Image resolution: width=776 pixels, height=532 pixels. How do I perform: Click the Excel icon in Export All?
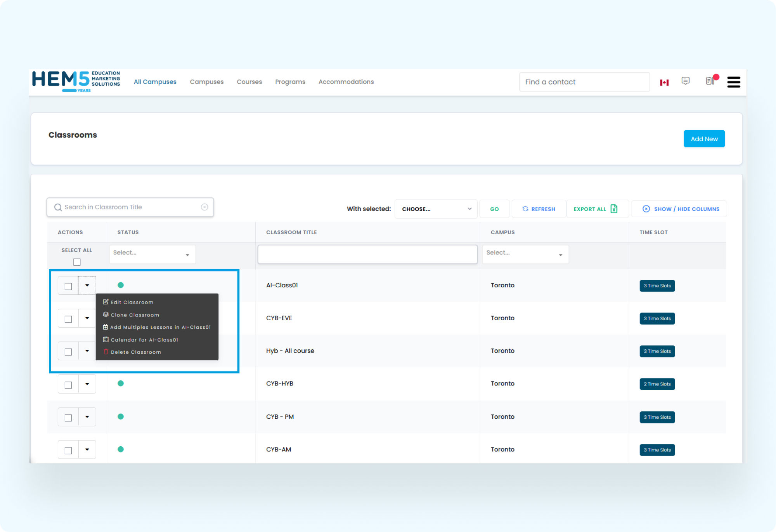click(614, 209)
